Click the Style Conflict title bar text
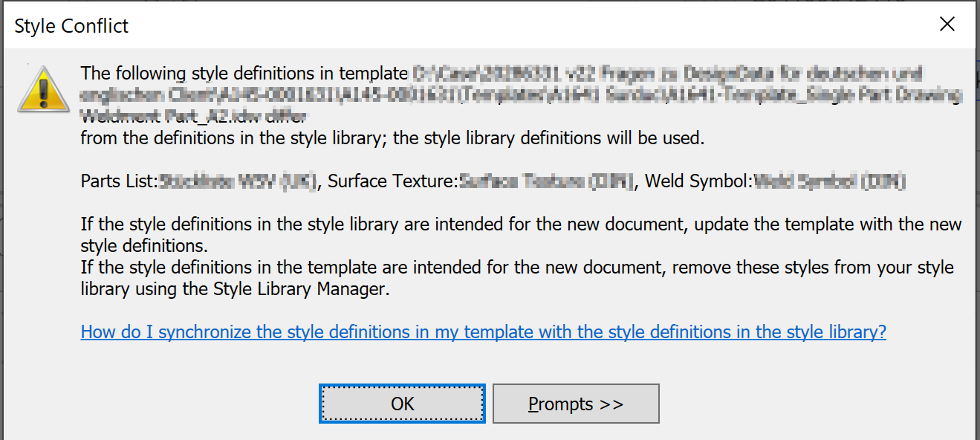This screenshot has height=440, width=980. tap(71, 26)
